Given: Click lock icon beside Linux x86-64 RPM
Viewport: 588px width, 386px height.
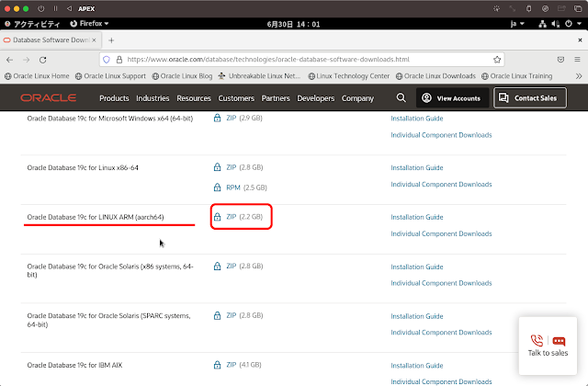Looking at the screenshot, I should (x=217, y=187).
